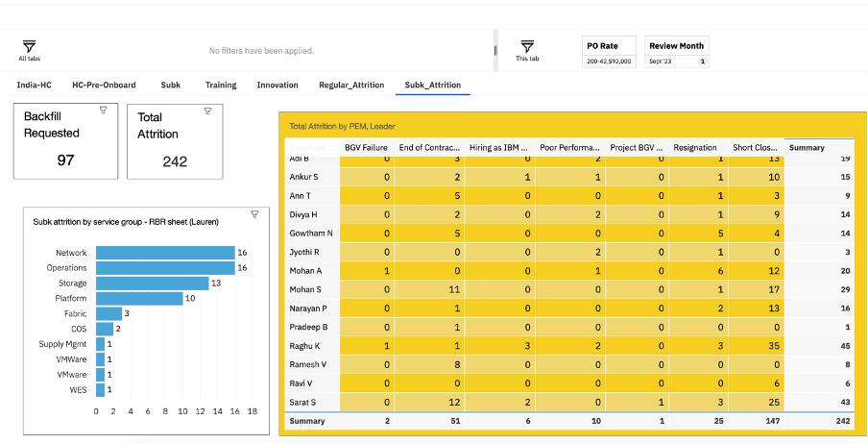The height and width of the screenshot is (444, 868).
Task: Click Short Close column total 147
Action: coord(772,421)
